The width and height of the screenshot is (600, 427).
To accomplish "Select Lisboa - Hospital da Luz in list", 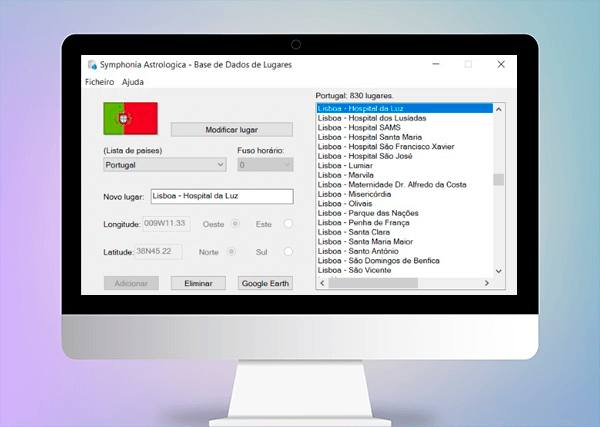I will click(x=405, y=109).
